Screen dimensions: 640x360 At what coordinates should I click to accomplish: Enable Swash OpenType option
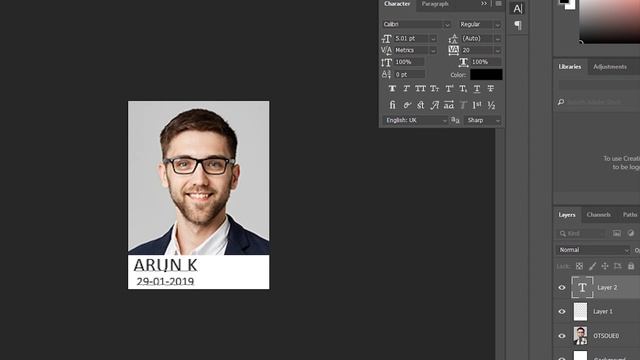pyautogui.click(x=435, y=105)
